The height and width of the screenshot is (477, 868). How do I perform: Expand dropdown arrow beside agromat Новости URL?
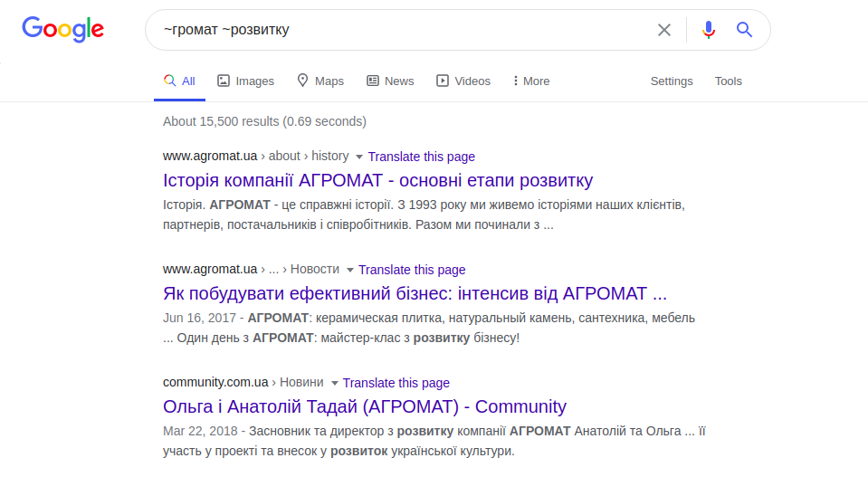click(x=350, y=270)
